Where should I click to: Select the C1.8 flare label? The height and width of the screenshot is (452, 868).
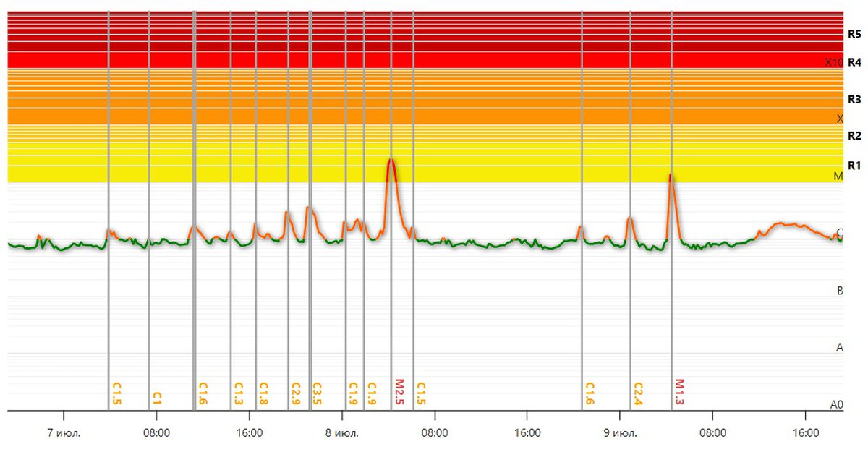[x=263, y=393]
